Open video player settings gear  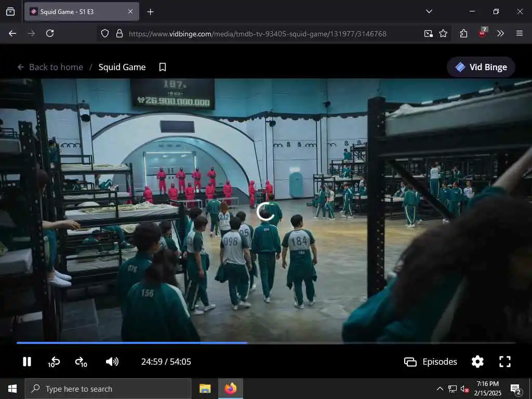477,362
